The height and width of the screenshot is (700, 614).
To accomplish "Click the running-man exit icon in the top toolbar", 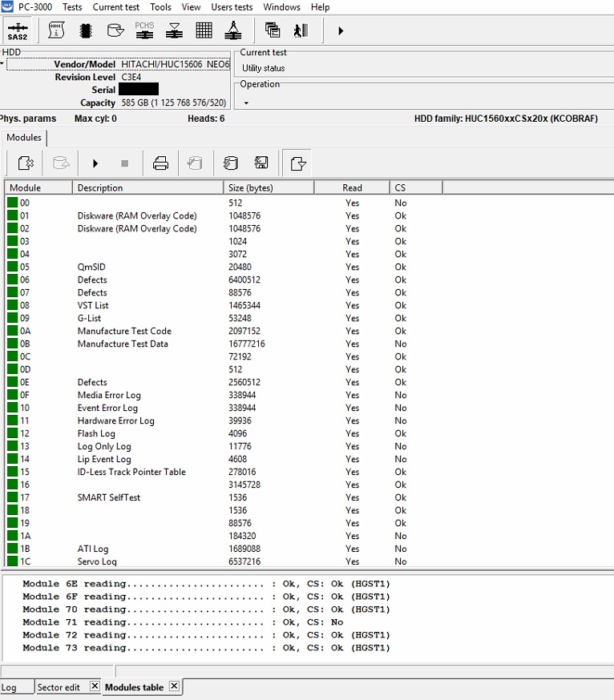I will coord(301,30).
